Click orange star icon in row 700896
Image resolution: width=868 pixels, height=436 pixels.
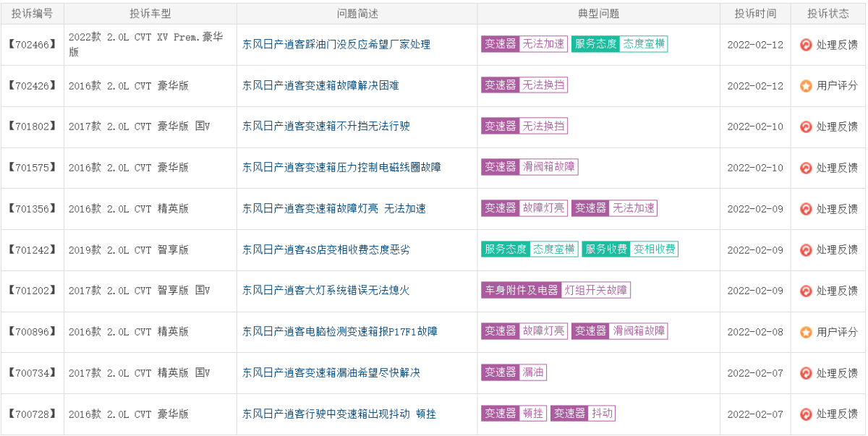pyautogui.click(x=806, y=332)
